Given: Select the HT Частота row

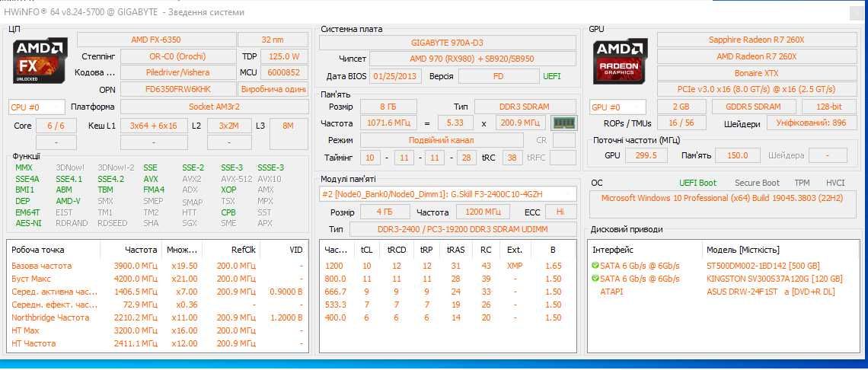Looking at the screenshot, I should click(158, 343).
